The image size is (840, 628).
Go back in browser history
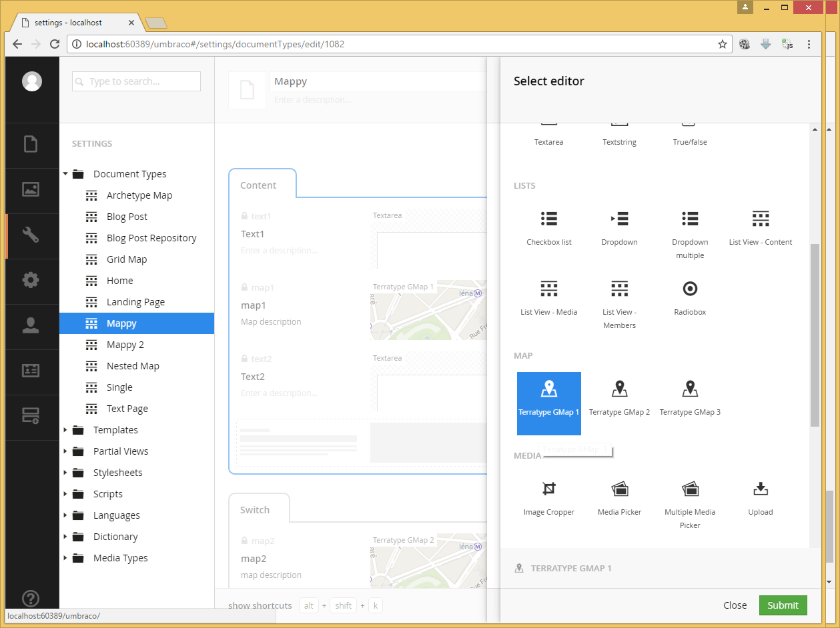pos(17,45)
